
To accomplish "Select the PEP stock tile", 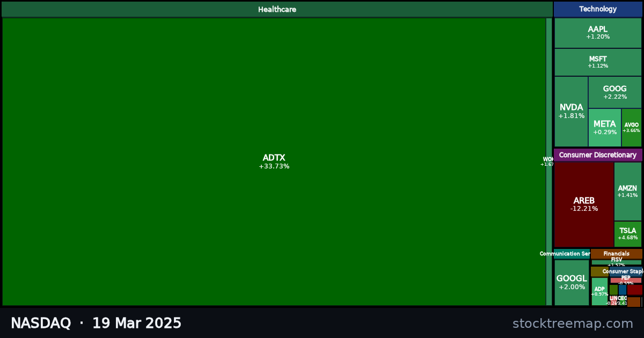I will (x=626, y=280).
